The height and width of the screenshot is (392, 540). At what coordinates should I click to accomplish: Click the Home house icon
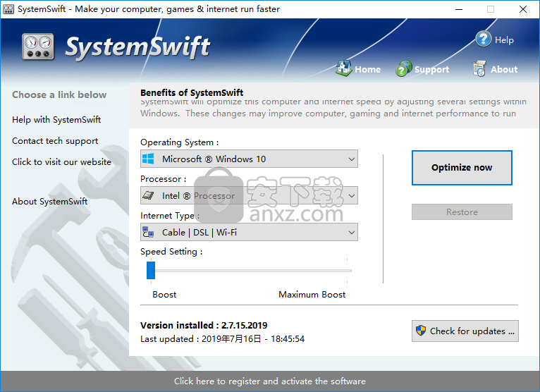(x=343, y=68)
